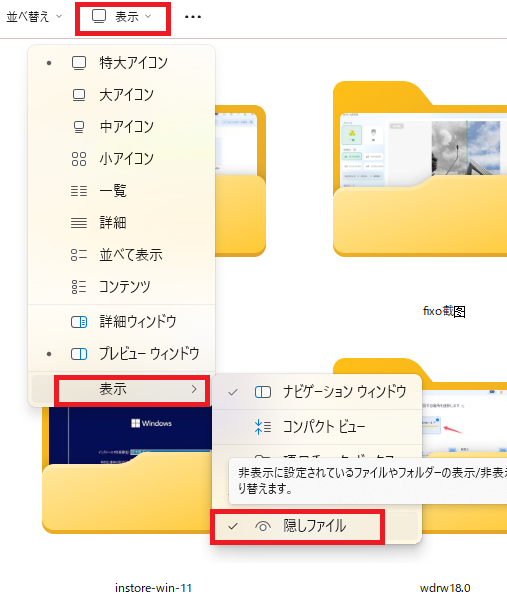Viewport: 507px width, 614px height.
Task: Open the 並べ替え sort dropdown
Action: pos(34,17)
